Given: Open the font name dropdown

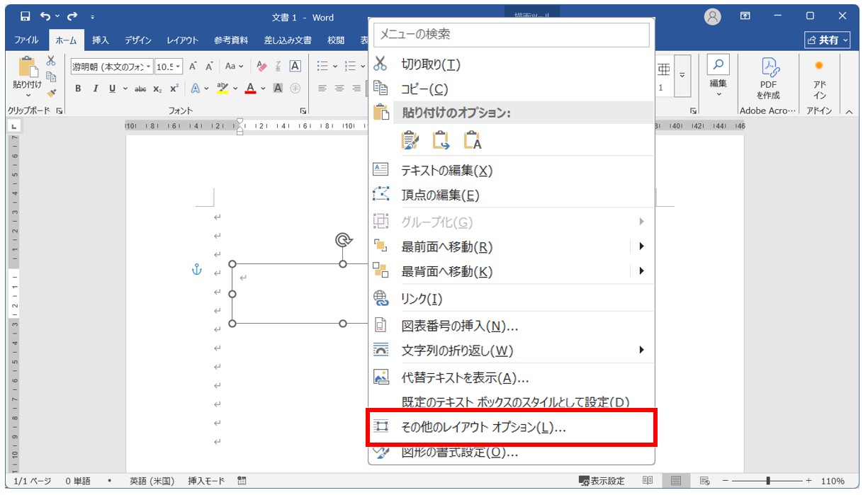Looking at the screenshot, I should click(x=148, y=67).
